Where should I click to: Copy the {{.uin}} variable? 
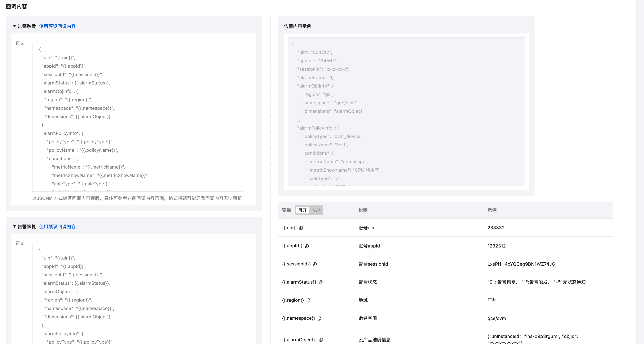pyautogui.click(x=301, y=228)
